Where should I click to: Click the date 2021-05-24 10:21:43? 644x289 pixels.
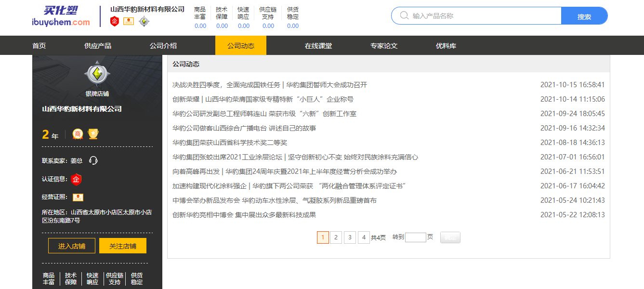point(573,200)
